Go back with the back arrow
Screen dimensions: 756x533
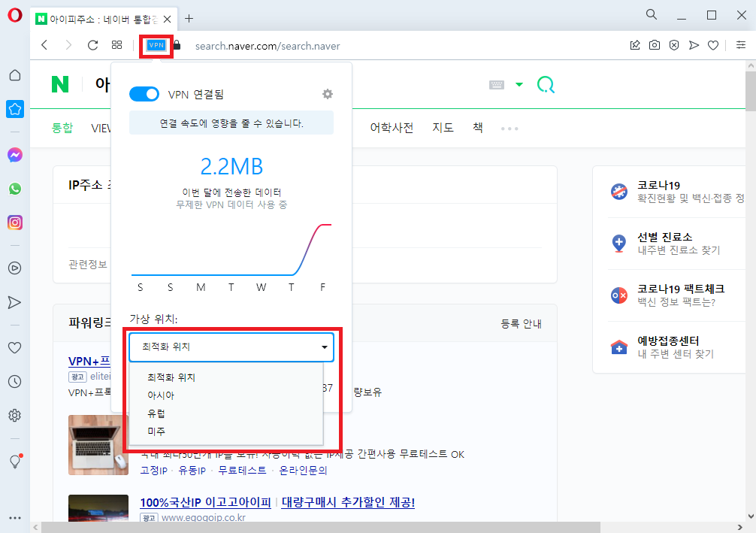point(44,45)
